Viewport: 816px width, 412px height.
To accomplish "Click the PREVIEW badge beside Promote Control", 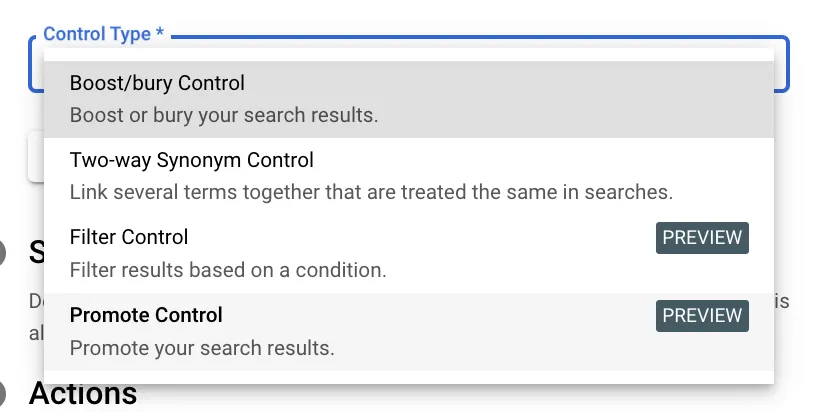I will 702,316.
